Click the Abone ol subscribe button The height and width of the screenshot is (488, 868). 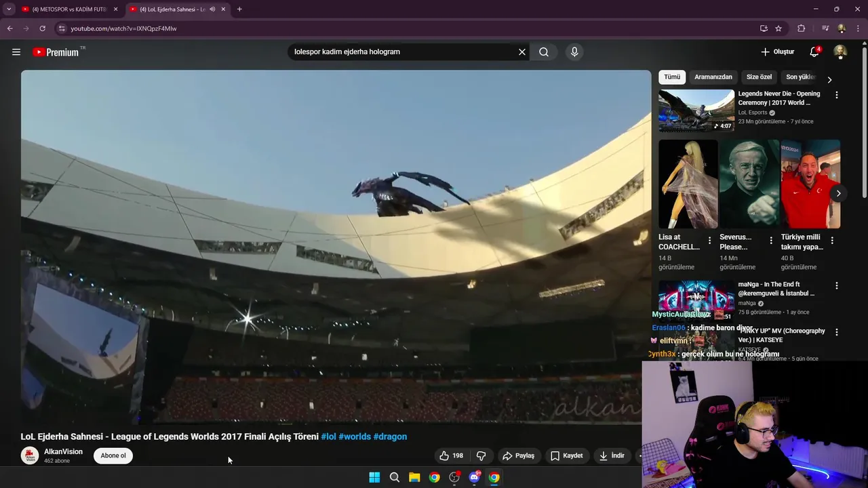(x=113, y=455)
